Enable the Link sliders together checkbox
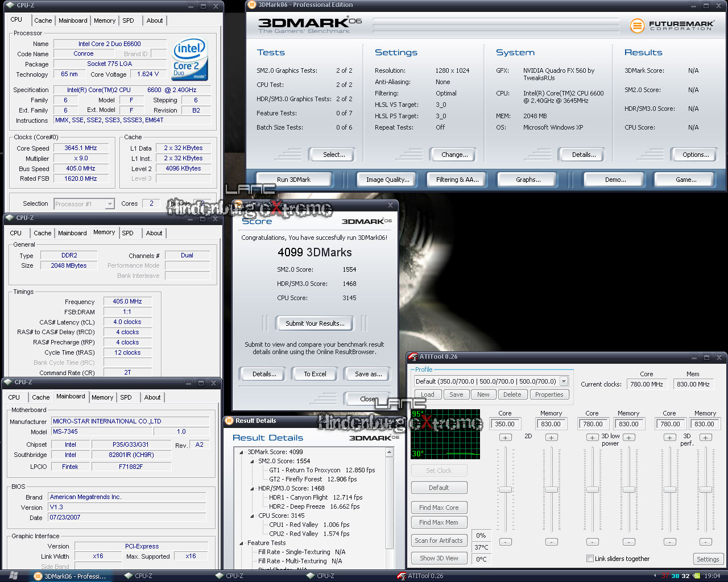The height and width of the screenshot is (582, 728). pos(590,559)
